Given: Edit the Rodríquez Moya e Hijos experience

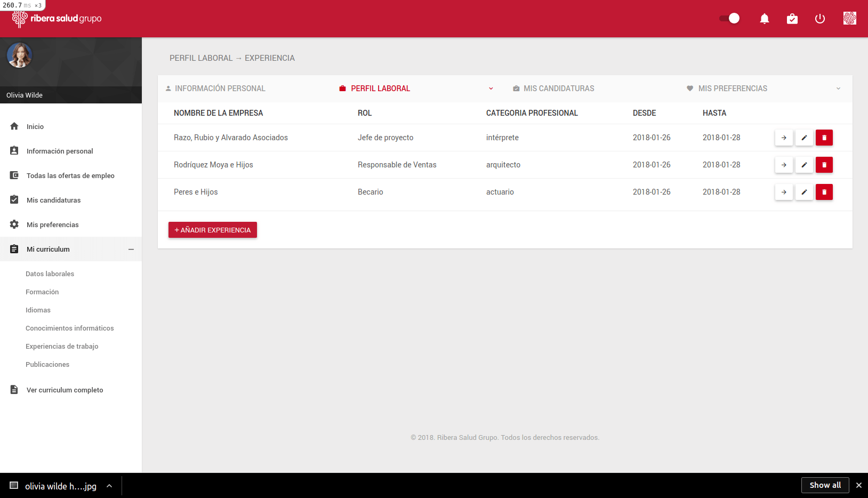Looking at the screenshot, I should click(x=804, y=165).
